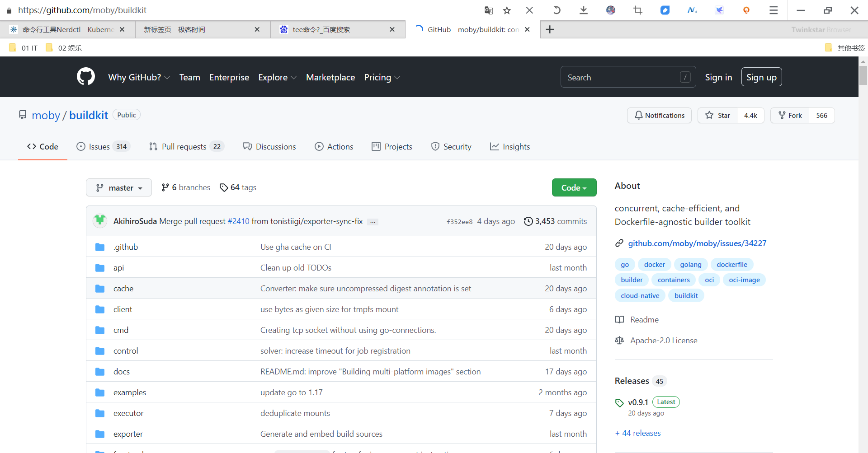Open the browser hamburger menu
Viewport: 868px width, 453px height.
click(774, 10)
